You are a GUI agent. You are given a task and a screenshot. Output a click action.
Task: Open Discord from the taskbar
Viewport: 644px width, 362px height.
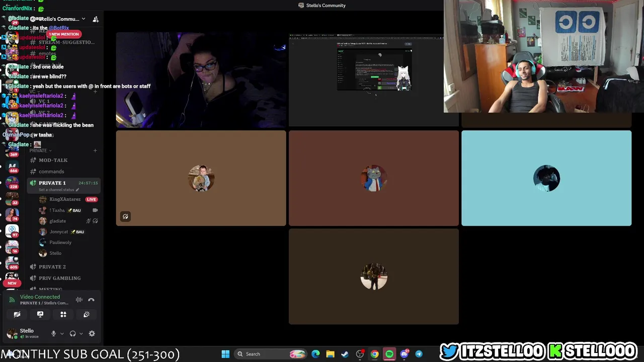pos(404,354)
